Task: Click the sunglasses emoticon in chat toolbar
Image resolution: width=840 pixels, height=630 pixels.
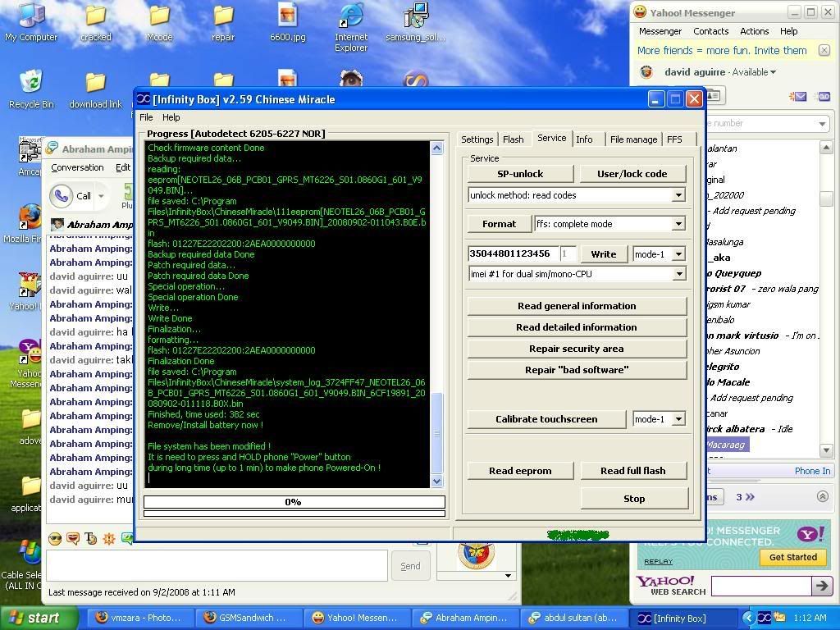Action: [x=55, y=538]
